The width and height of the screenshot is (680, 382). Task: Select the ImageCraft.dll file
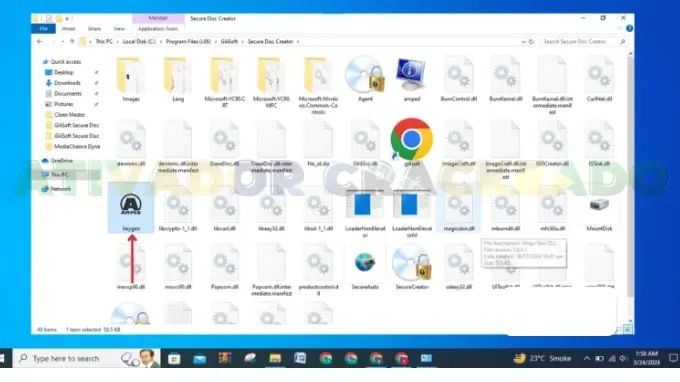458,144
